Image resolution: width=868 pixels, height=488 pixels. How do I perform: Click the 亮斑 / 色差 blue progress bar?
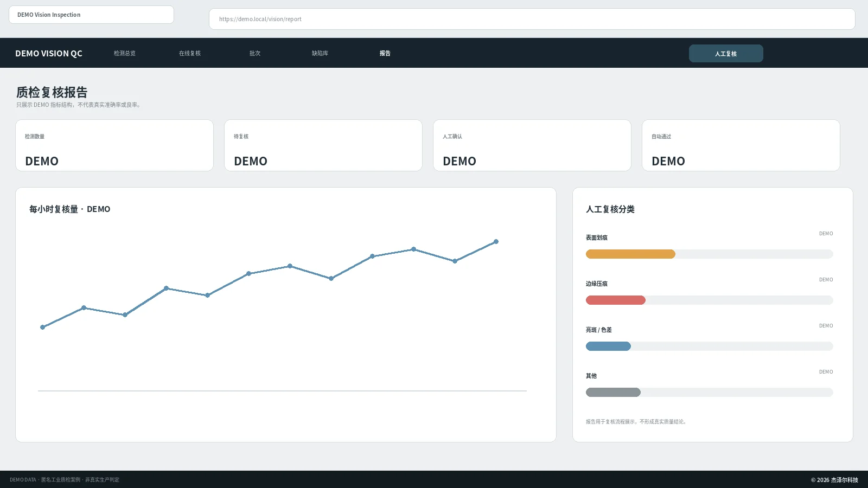point(608,346)
